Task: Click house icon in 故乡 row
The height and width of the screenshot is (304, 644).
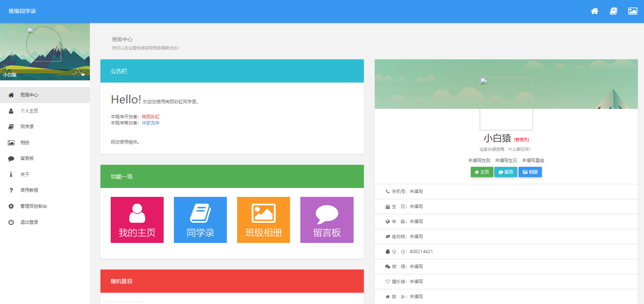Action: tap(387, 296)
